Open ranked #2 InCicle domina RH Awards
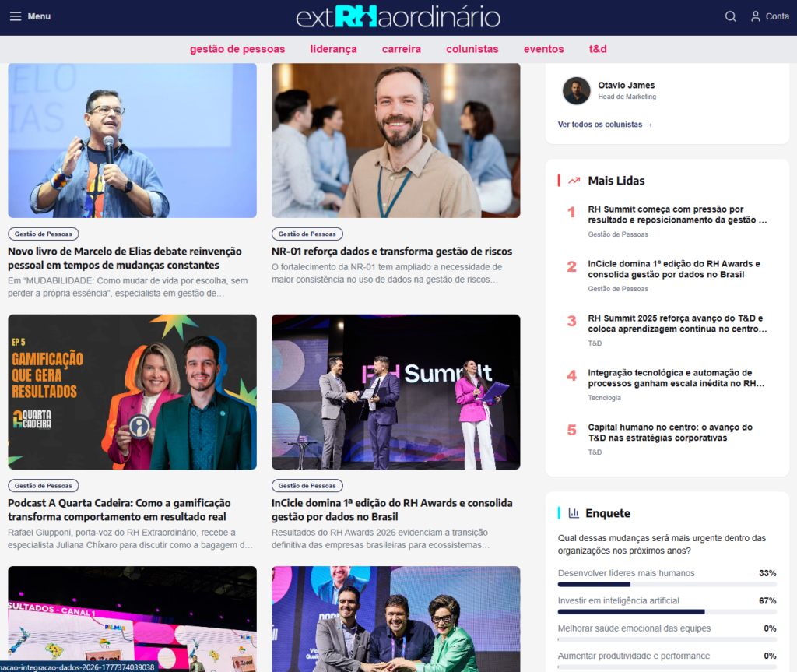Image resolution: width=797 pixels, height=672 pixels. [674, 269]
